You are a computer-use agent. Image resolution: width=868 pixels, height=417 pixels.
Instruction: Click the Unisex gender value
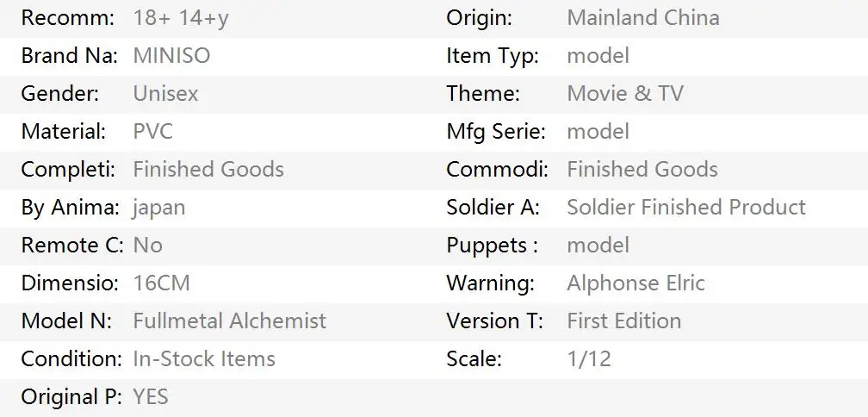tap(165, 94)
